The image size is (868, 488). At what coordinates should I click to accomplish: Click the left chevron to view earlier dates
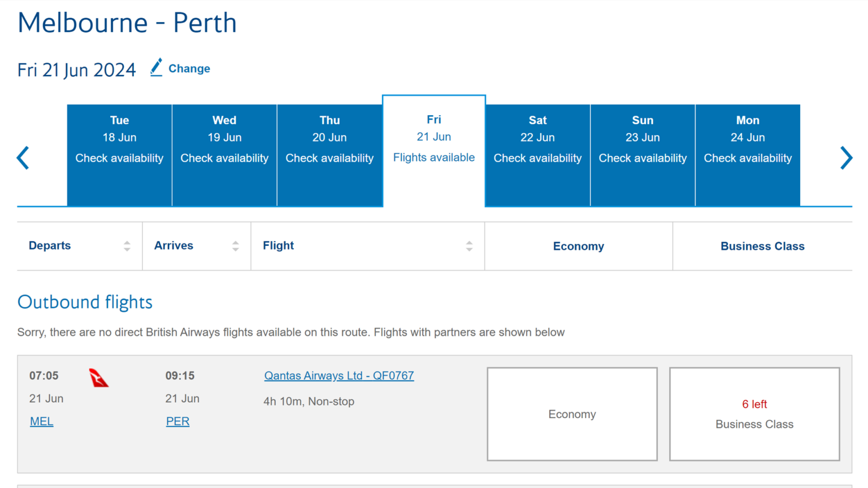(x=23, y=158)
